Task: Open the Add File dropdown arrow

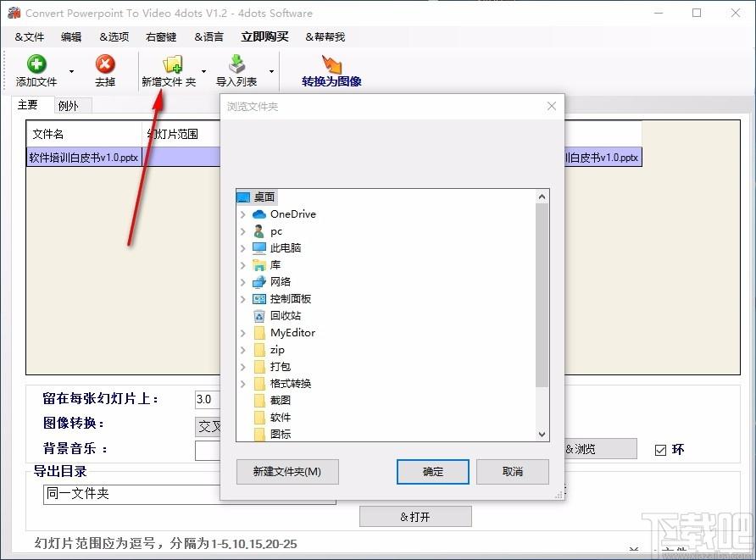Action: point(71,71)
